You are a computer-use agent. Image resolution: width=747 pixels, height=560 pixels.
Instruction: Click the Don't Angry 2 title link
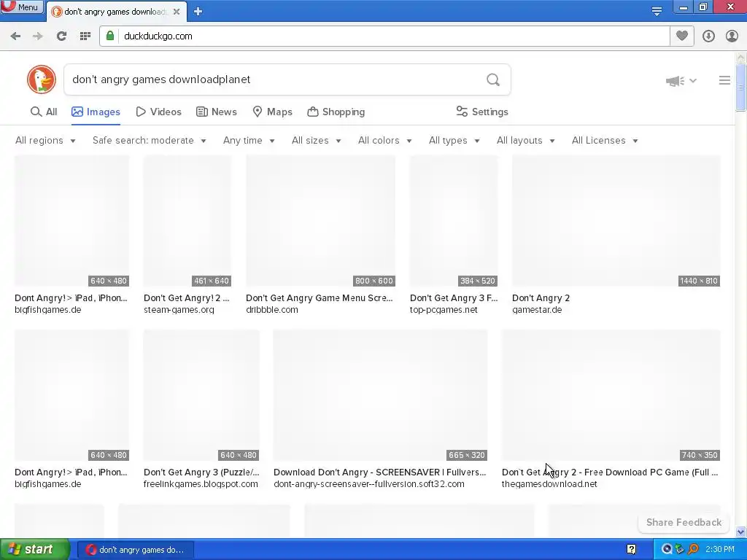pos(541,298)
